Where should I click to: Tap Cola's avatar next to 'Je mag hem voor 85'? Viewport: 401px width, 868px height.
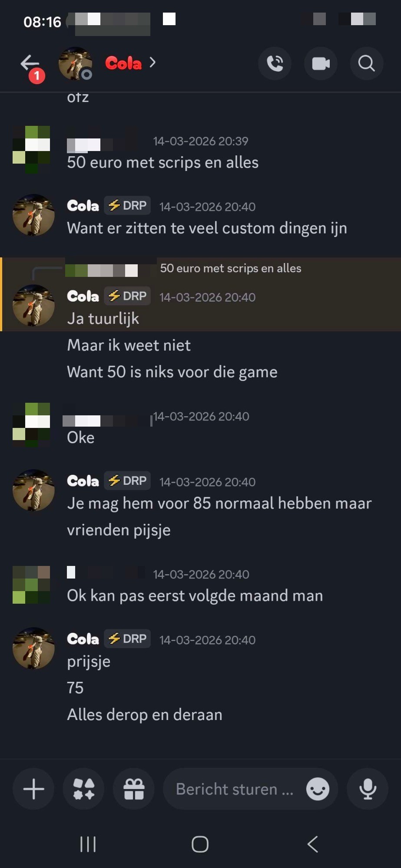coord(33,490)
